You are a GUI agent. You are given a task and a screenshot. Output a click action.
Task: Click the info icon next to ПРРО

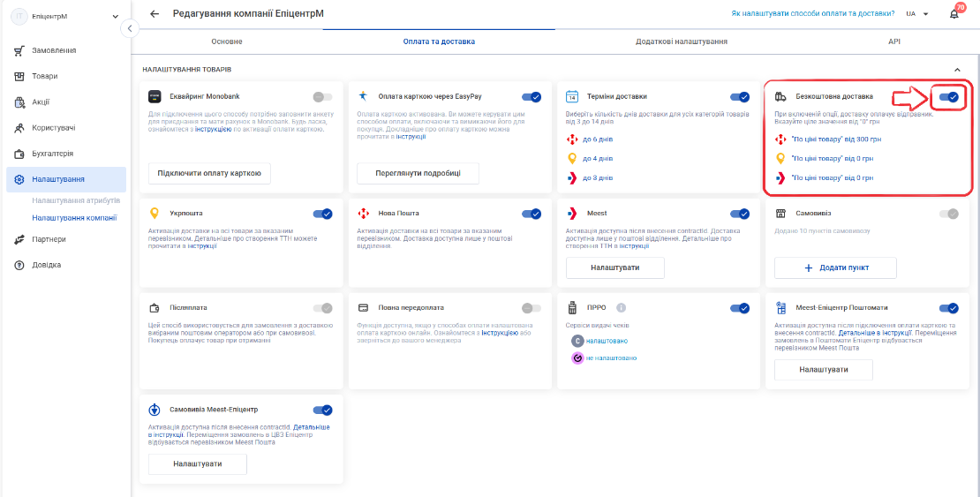pos(622,308)
